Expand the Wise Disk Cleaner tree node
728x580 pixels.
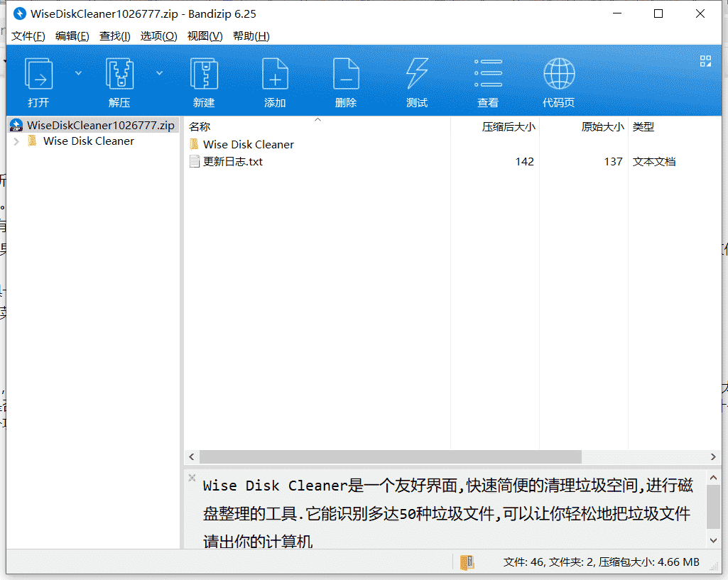(17, 141)
